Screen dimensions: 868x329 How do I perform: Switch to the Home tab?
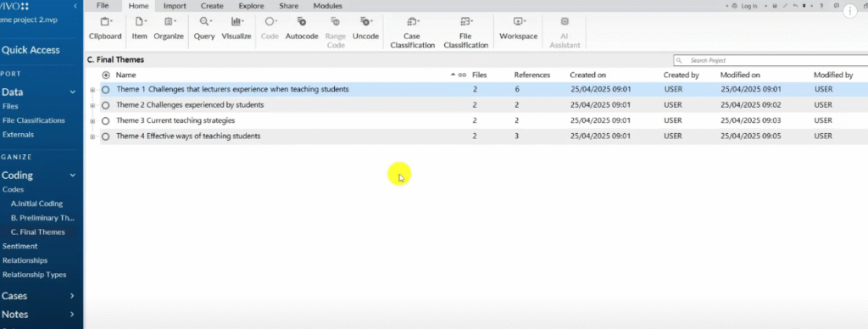coord(138,6)
